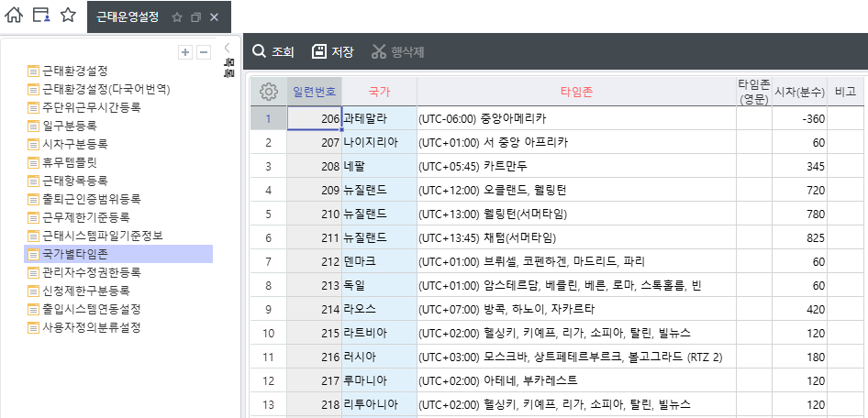Click the 조회 search button
This screenshot has height=418, width=868.
[x=273, y=51]
